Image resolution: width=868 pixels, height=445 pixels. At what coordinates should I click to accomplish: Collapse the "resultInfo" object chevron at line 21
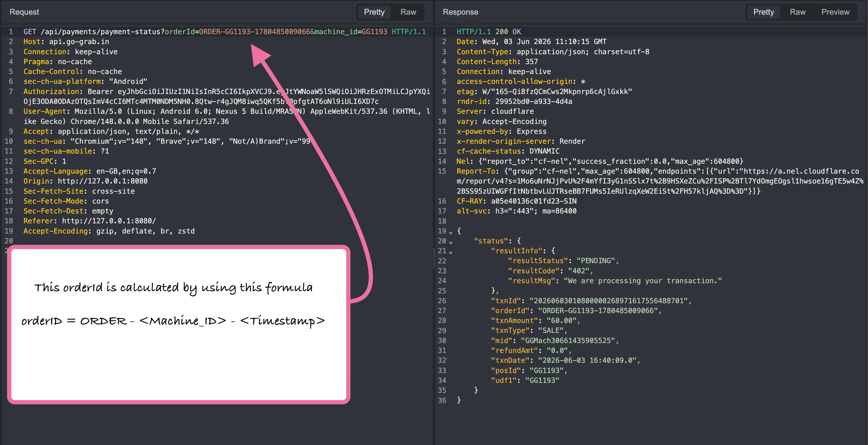coord(451,252)
